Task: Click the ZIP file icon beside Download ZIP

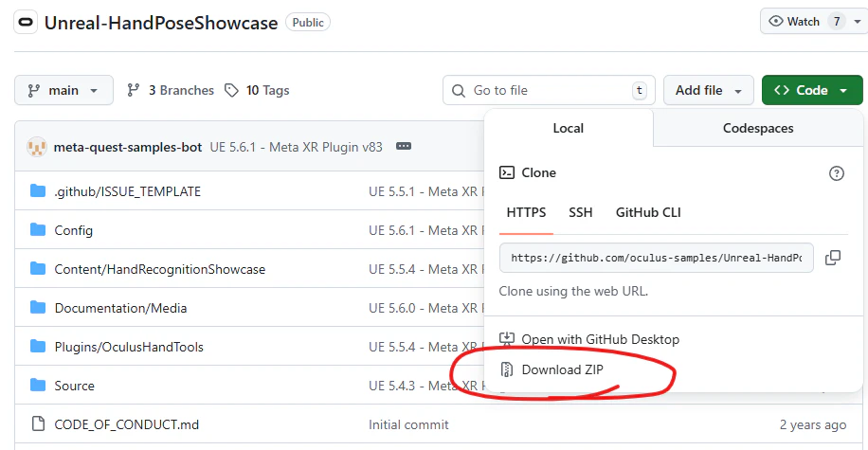Action: [x=507, y=369]
